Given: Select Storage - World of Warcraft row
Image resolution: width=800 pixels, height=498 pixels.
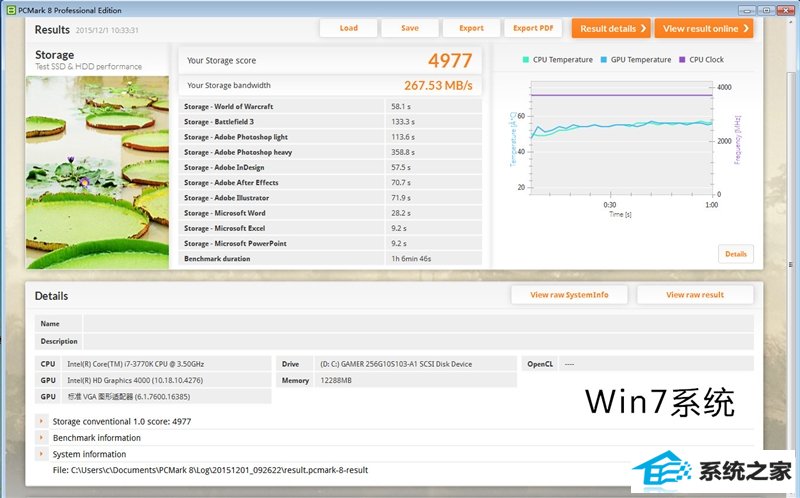Looking at the screenshot, I should click(x=330, y=106).
